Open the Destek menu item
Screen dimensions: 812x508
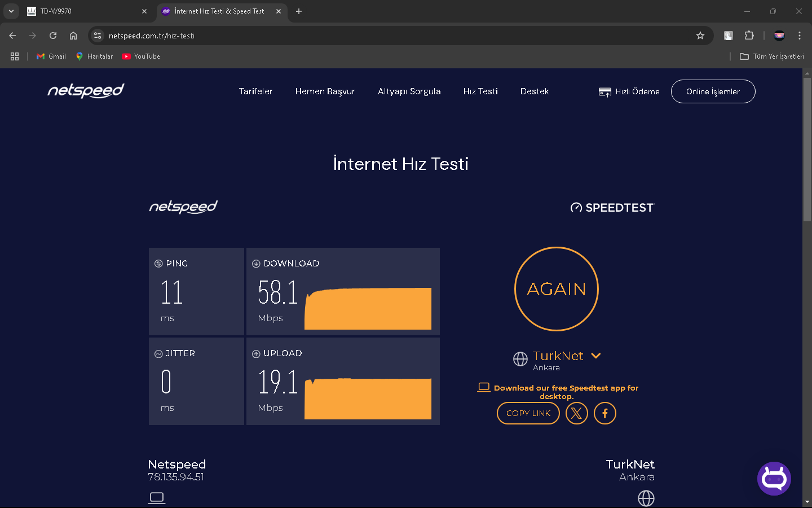click(535, 91)
